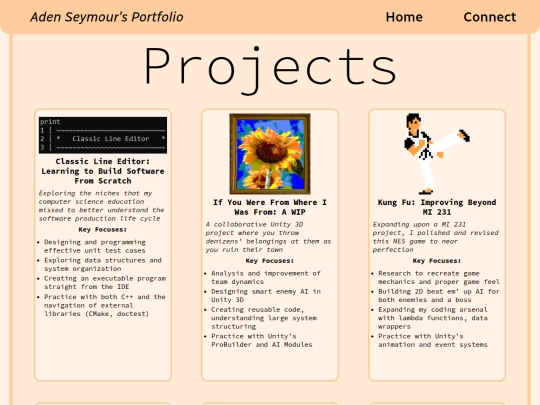Screen dimensions: 540x405
Task: Open the Home navigation link
Action: 404,17
